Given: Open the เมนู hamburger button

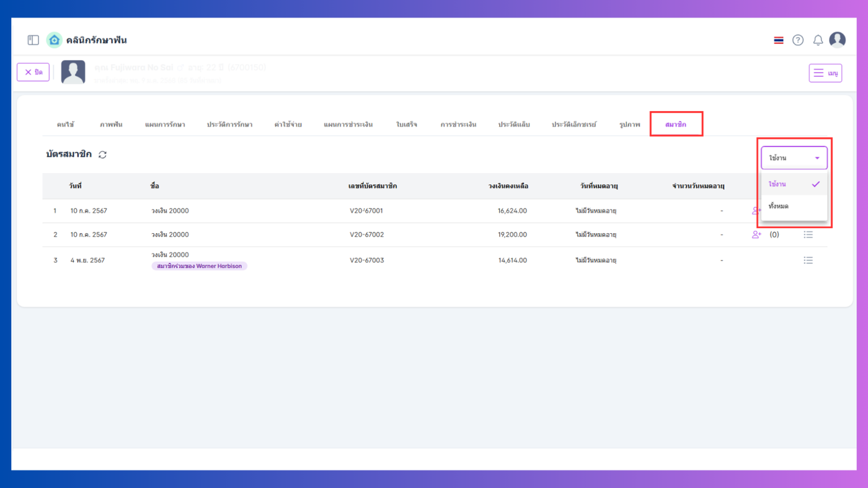Looking at the screenshot, I should click(825, 73).
